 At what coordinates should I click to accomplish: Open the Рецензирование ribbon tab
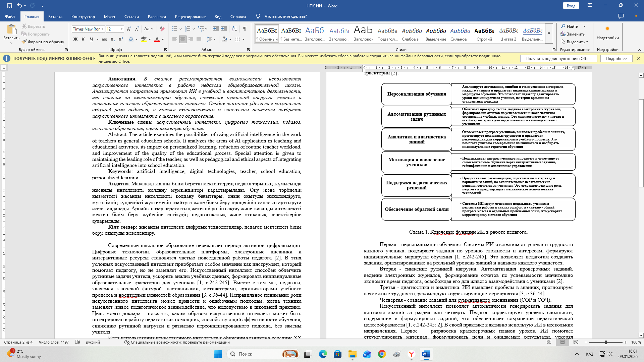pos(190,16)
